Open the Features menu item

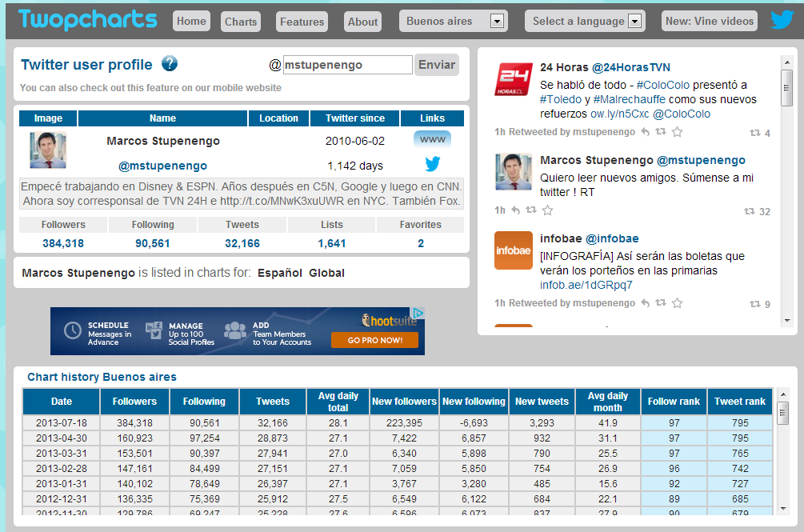point(302,22)
